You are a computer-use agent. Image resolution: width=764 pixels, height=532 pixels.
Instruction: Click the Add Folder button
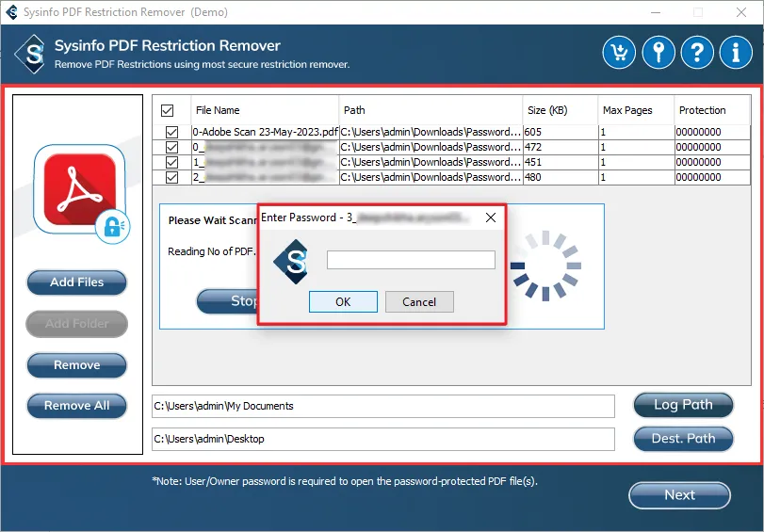coord(77,324)
